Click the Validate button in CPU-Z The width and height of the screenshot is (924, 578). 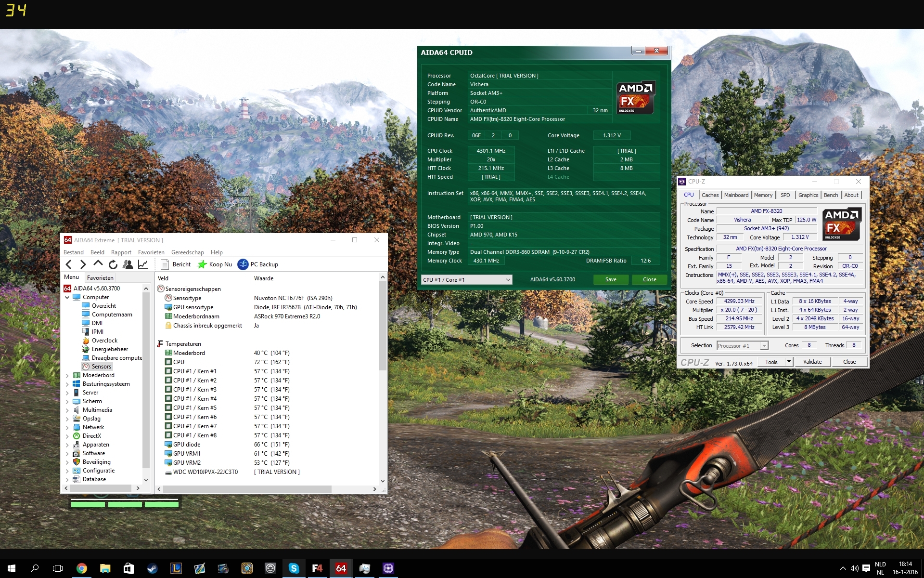[812, 362]
